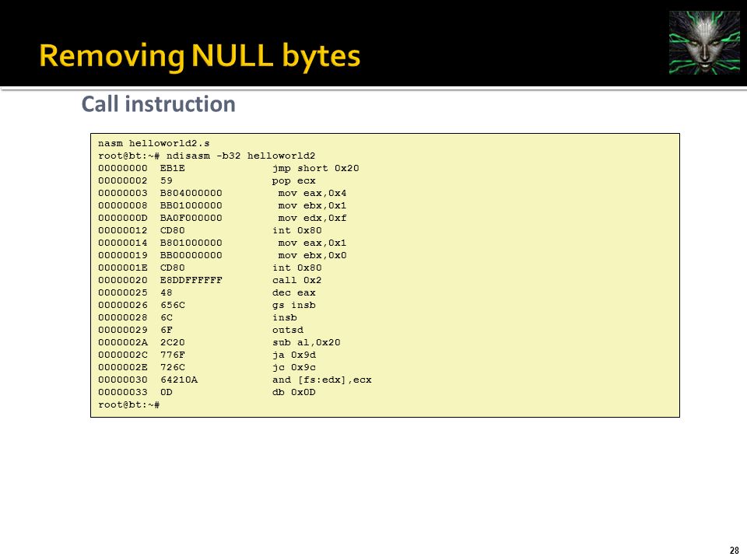
Task: Click the 'mov ebx,0x1' instruction at 00000008
Action: 312,205
